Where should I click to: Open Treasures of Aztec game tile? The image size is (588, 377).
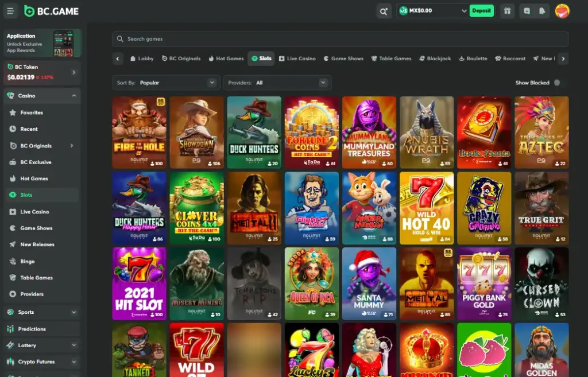[541, 133]
